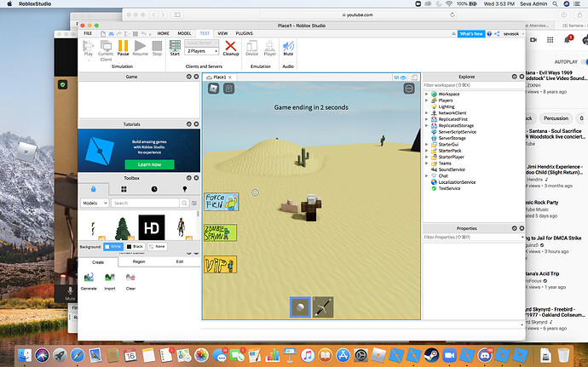Click the Force Field game button
This screenshot has height=367, width=588.
(x=222, y=202)
